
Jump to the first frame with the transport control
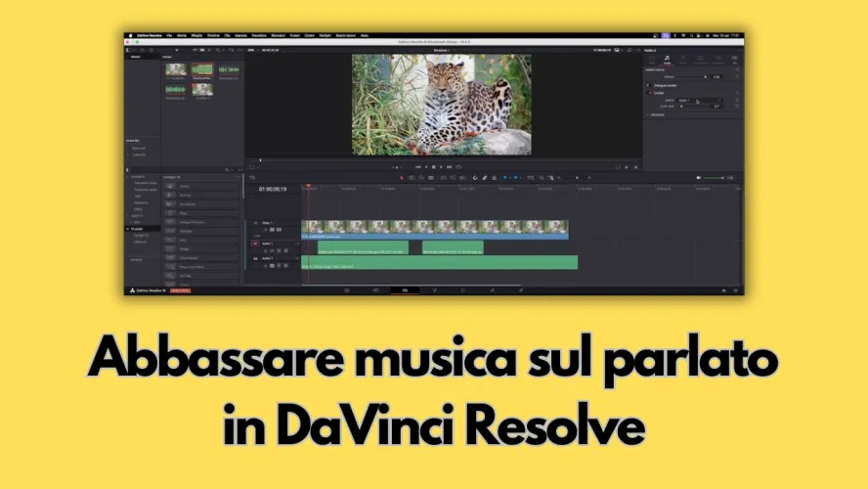[x=418, y=166]
